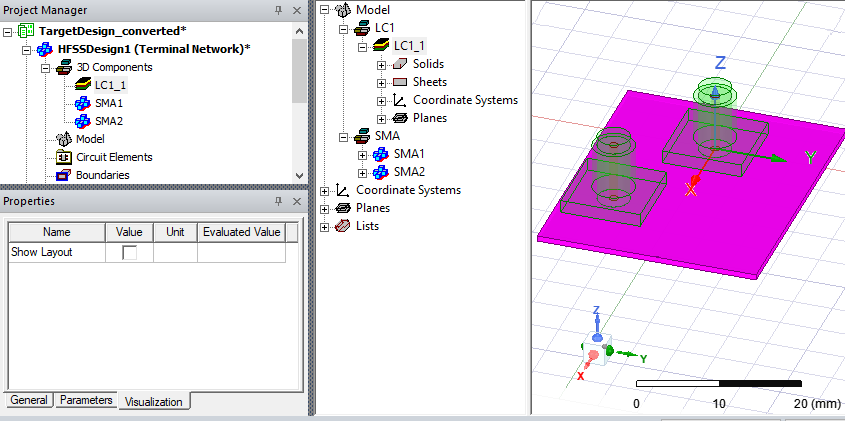The width and height of the screenshot is (847, 421).
Task: Collapse the Model root in history tree
Action: pos(324,10)
